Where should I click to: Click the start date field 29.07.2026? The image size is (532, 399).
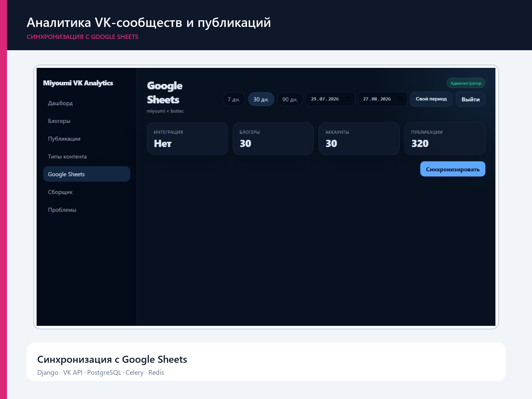click(x=330, y=99)
